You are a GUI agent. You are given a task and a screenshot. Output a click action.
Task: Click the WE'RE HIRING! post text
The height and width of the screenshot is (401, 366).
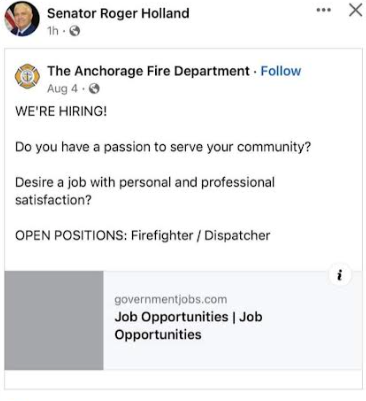[61, 111]
